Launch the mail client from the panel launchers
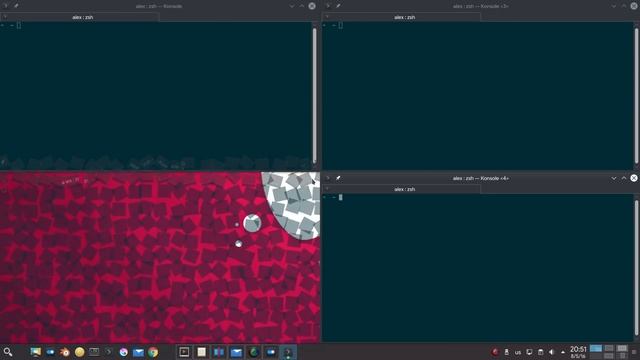Screen dimensions: 640x360 pyautogui.click(x=138, y=352)
